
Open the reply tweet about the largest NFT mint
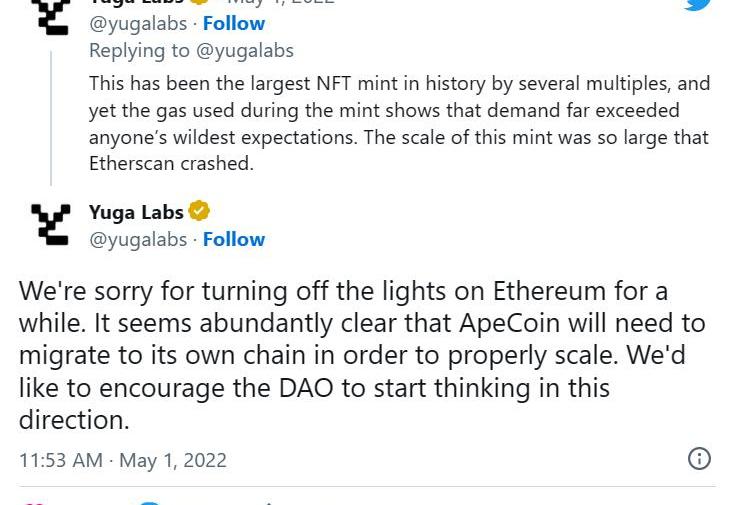399,123
